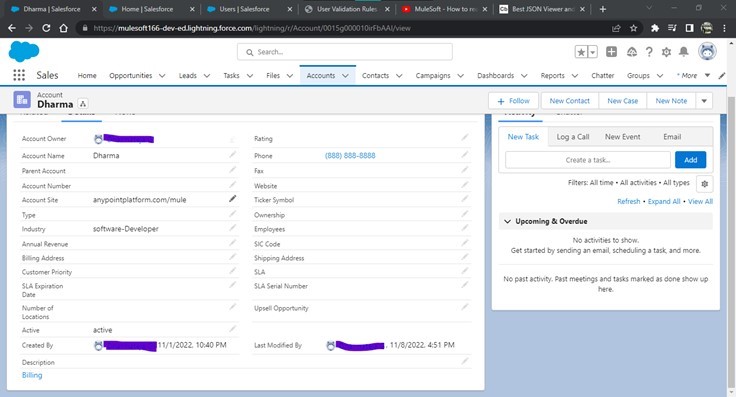Edit Description field pencil icon
Screen dimensions: 736x397
464,361
